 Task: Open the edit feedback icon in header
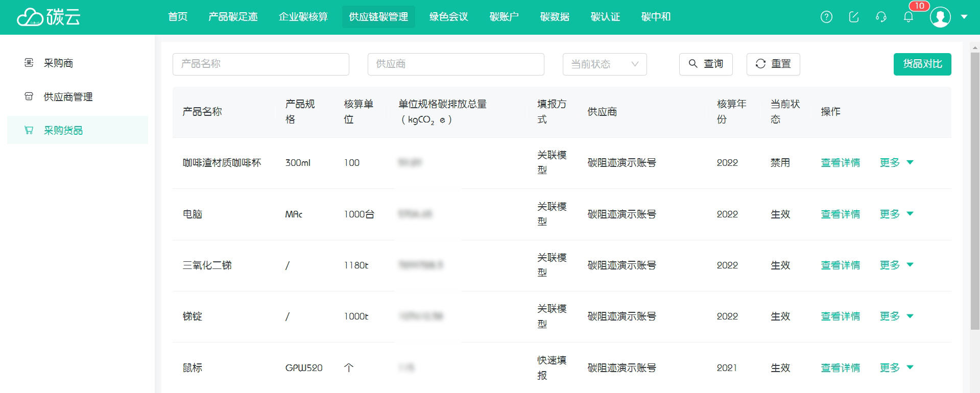(854, 17)
